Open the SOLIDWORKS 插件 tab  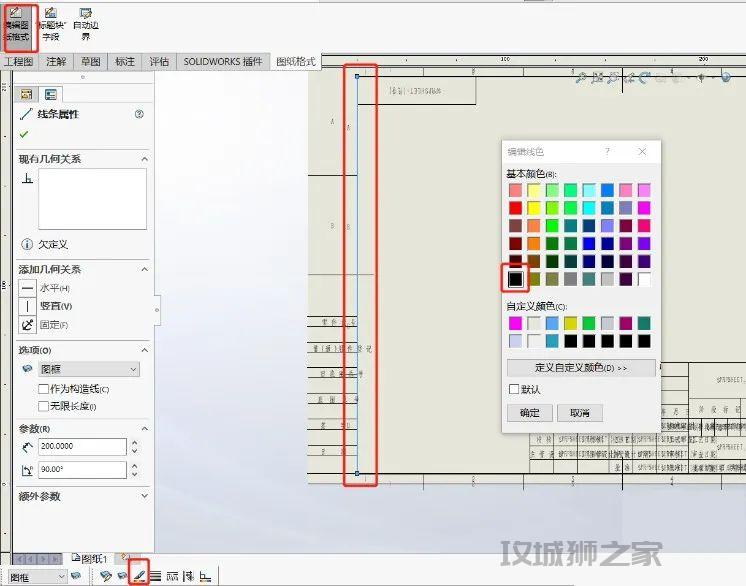[x=223, y=62]
